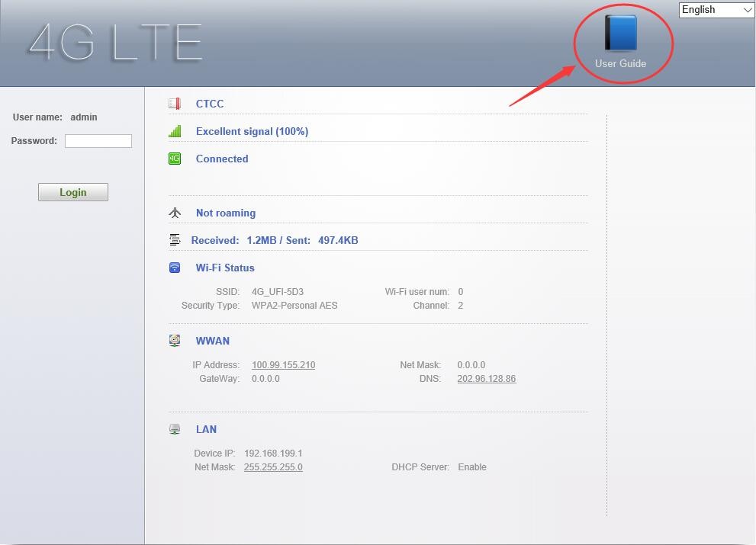Image resolution: width=756 pixels, height=545 pixels.
Task: Click the airplane roaming status icon
Action: click(175, 213)
